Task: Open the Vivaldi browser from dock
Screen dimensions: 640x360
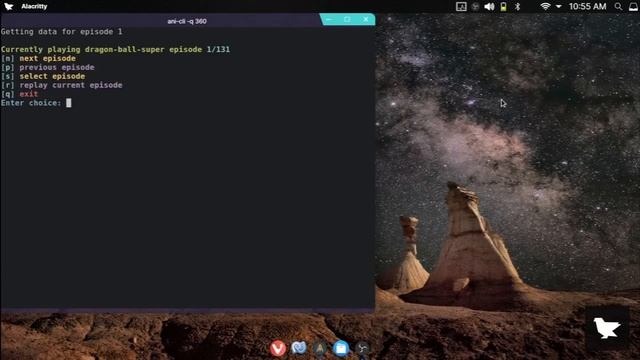Action: coord(278,348)
